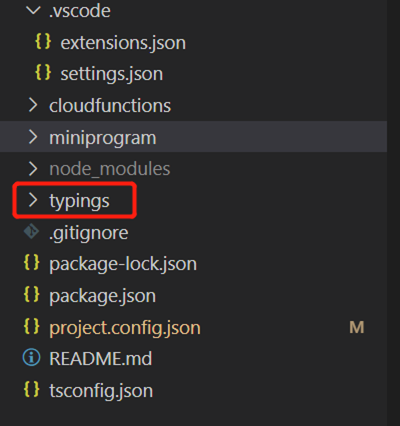Expand the typings folder chevron
This screenshot has height=426, width=400.
pos(33,200)
